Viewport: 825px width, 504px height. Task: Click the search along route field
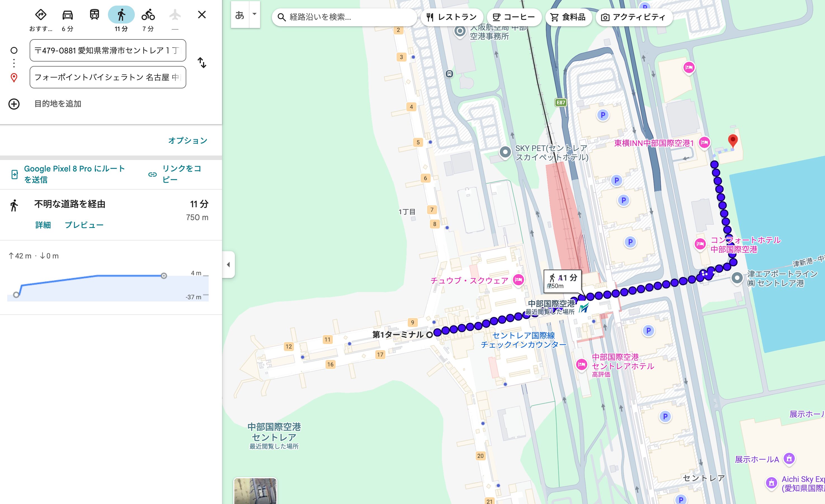coord(345,17)
